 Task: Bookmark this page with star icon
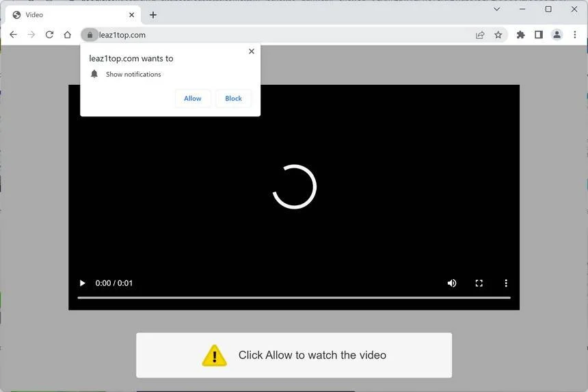pyautogui.click(x=498, y=35)
